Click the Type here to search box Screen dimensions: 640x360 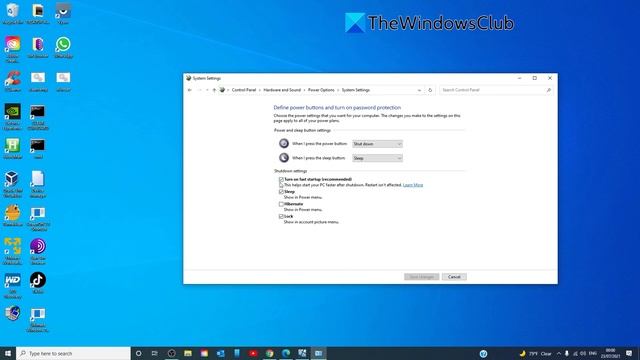tap(73, 353)
